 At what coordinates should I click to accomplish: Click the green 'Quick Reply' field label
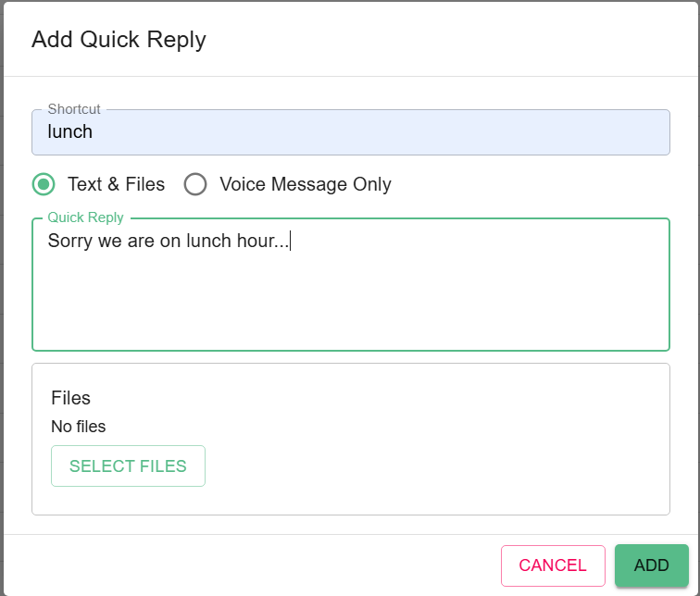point(85,217)
